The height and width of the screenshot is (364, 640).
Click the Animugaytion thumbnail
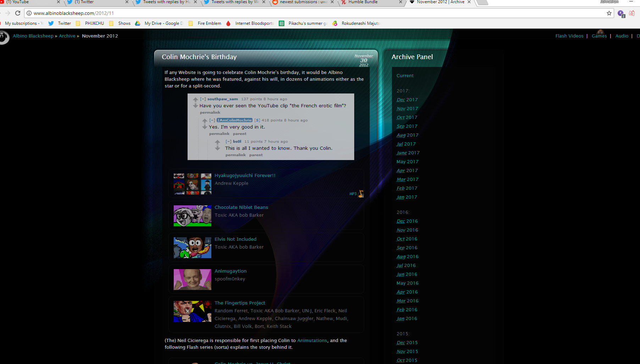193,279
